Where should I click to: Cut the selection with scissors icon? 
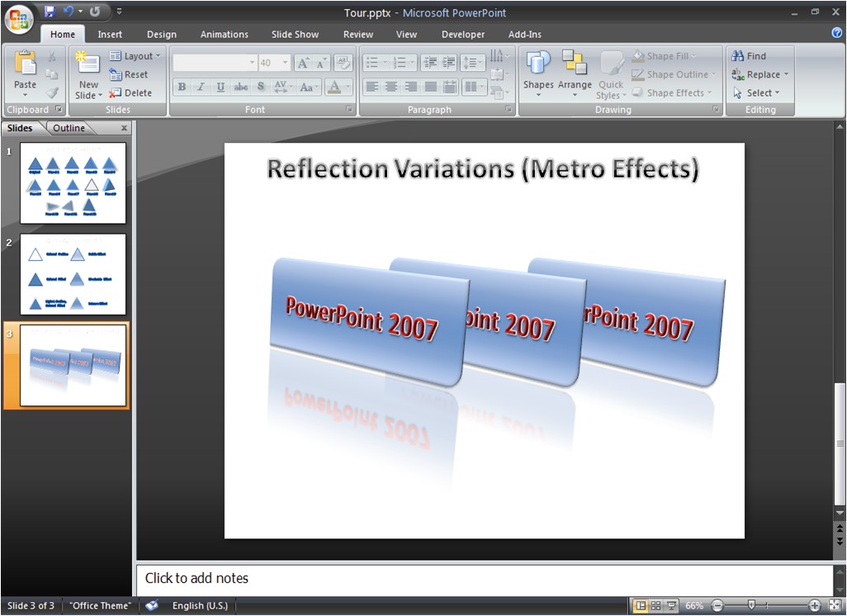[x=52, y=56]
